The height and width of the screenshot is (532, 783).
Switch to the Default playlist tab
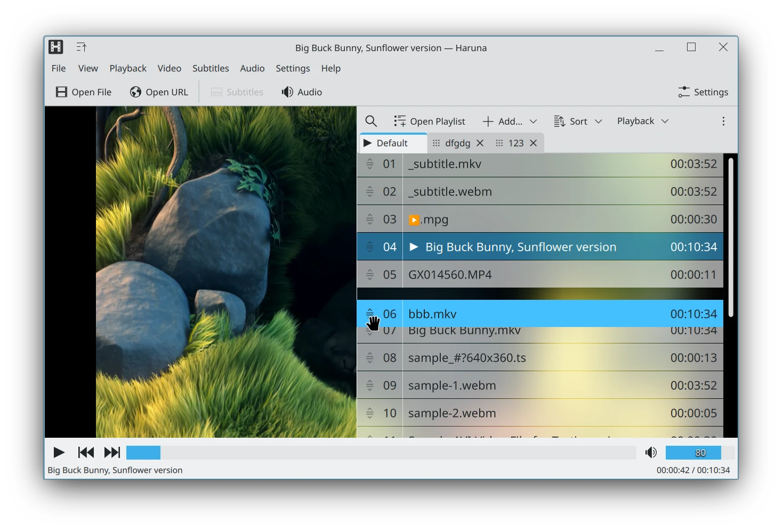[x=392, y=143]
